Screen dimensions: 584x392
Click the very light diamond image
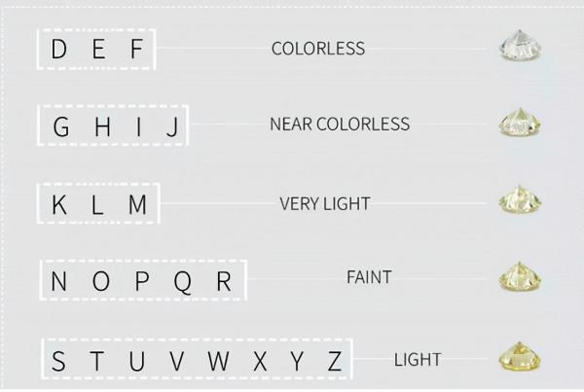518,203
